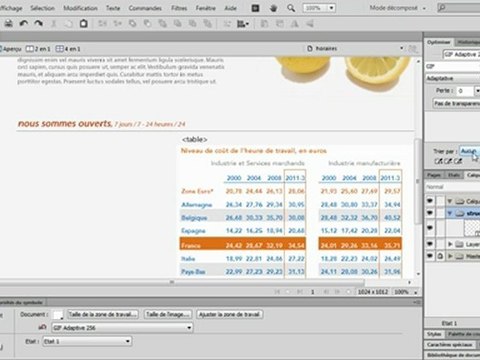
Task: Click the Undo arrow icon
Action: (24, 23)
